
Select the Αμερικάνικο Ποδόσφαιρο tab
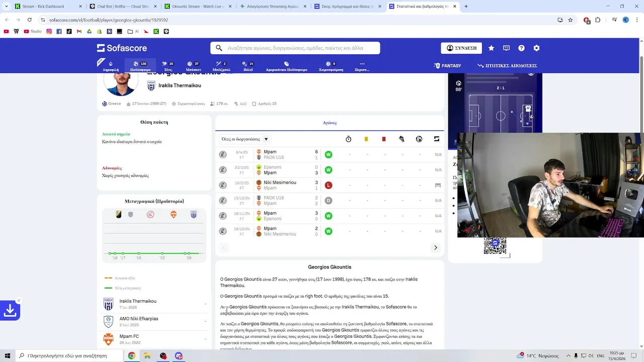pyautogui.click(x=286, y=66)
